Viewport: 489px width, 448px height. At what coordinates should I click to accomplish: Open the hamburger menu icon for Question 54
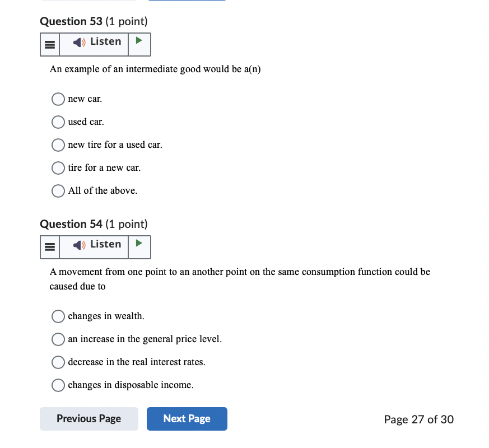49,247
